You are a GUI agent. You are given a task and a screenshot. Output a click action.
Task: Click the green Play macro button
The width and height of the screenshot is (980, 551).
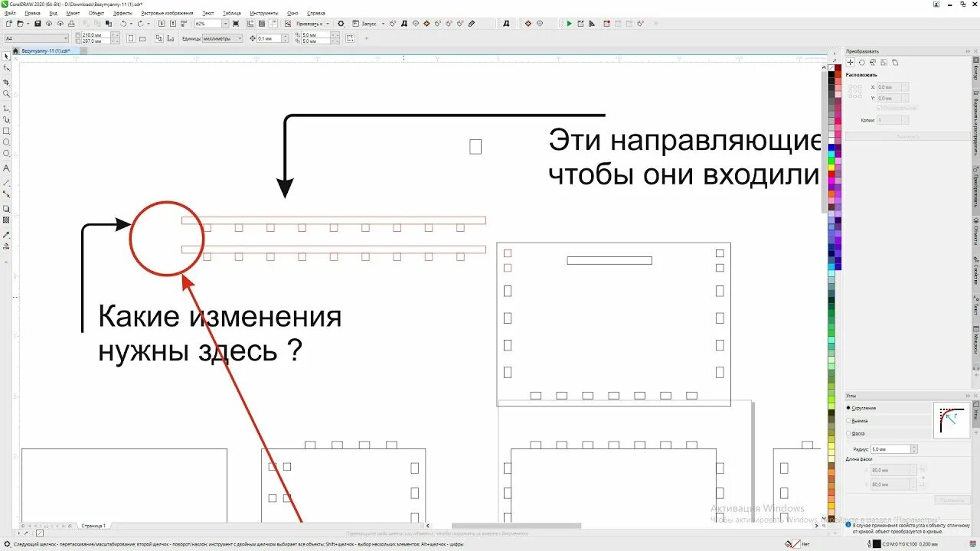click(x=569, y=24)
